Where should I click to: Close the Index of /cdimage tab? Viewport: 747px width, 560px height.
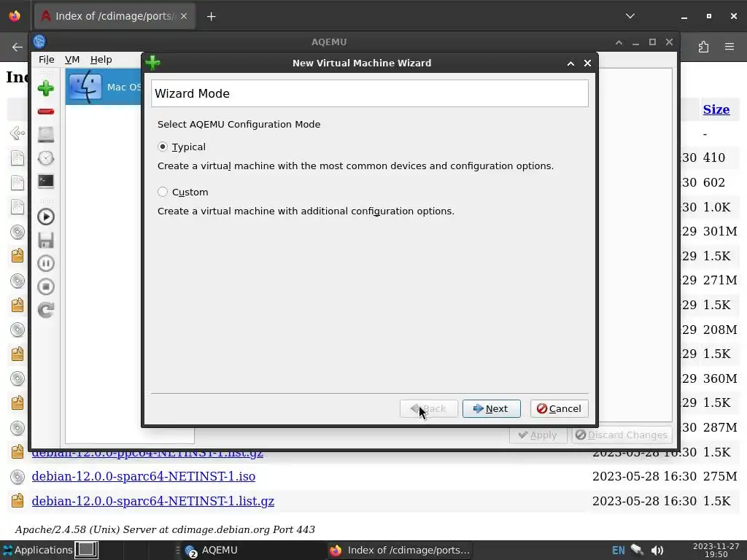click(x=184, y=16)
